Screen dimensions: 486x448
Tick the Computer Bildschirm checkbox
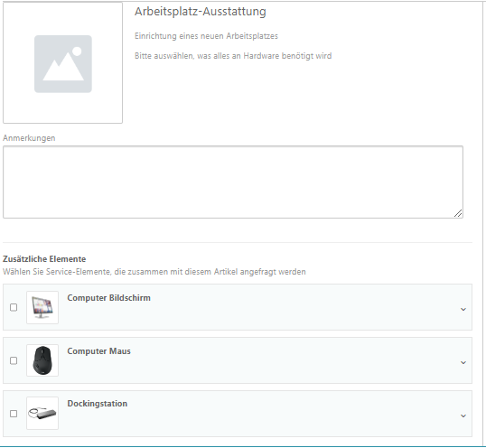tap(14, 307)
